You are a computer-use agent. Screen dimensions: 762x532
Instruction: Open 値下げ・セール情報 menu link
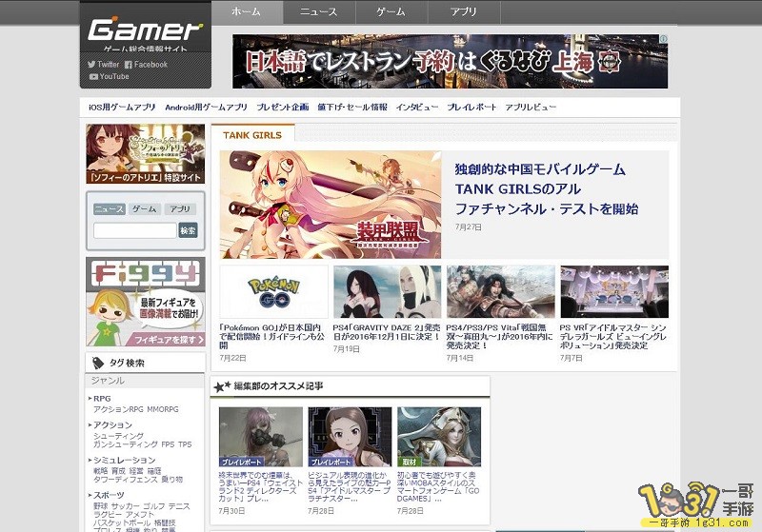[x=352, y=108]
